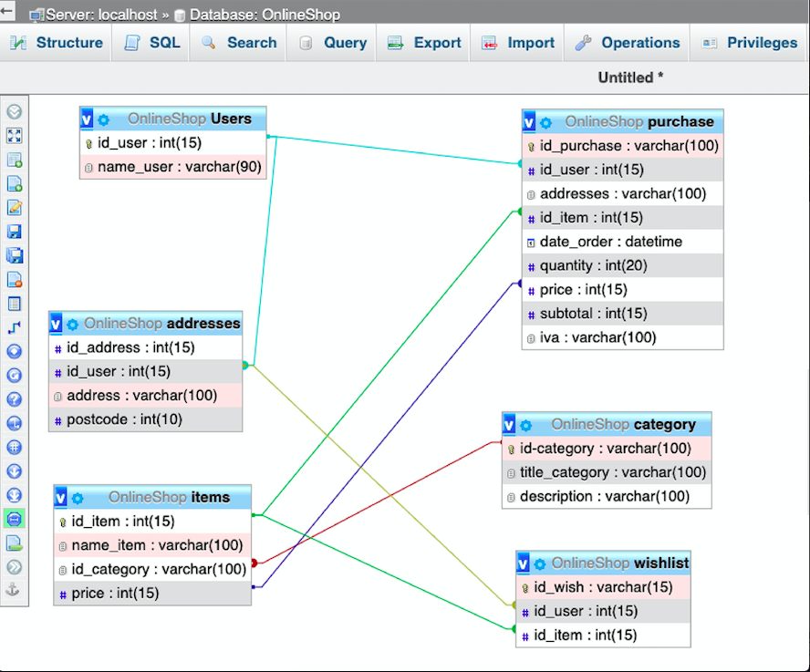Click the Reload designer icon

[13, 375]
